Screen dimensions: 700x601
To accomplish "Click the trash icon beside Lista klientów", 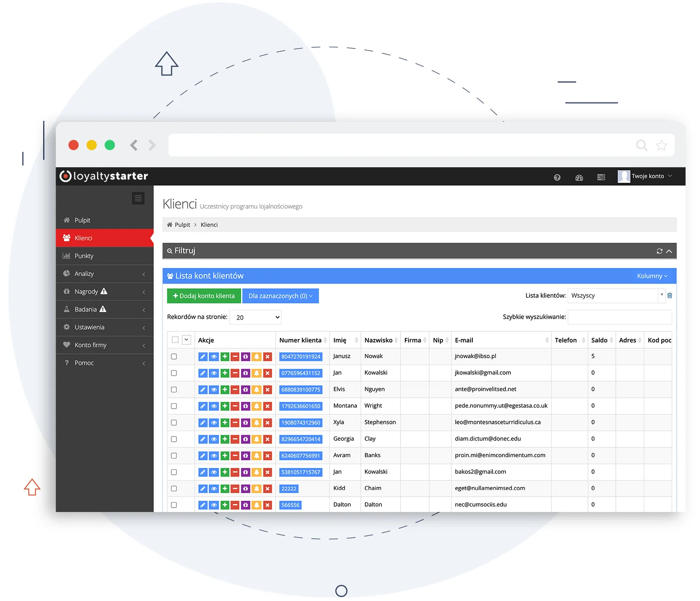I will tap(670, 295).
